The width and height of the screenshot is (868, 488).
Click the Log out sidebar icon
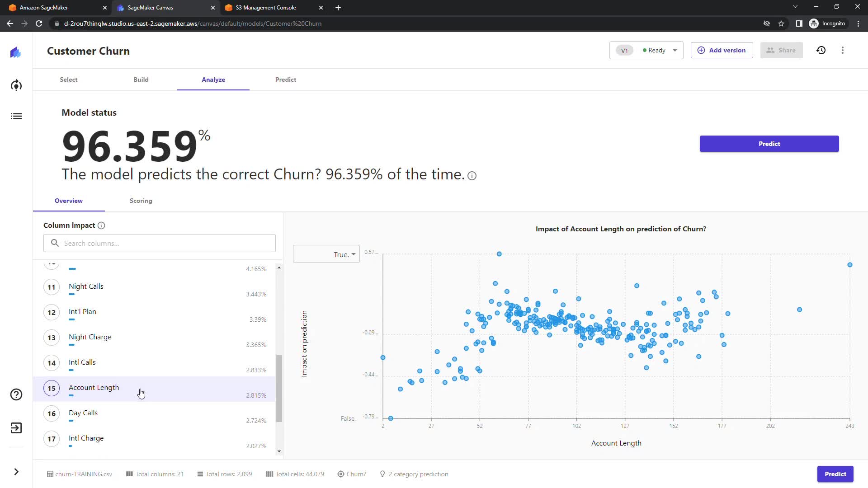(16, 428)
